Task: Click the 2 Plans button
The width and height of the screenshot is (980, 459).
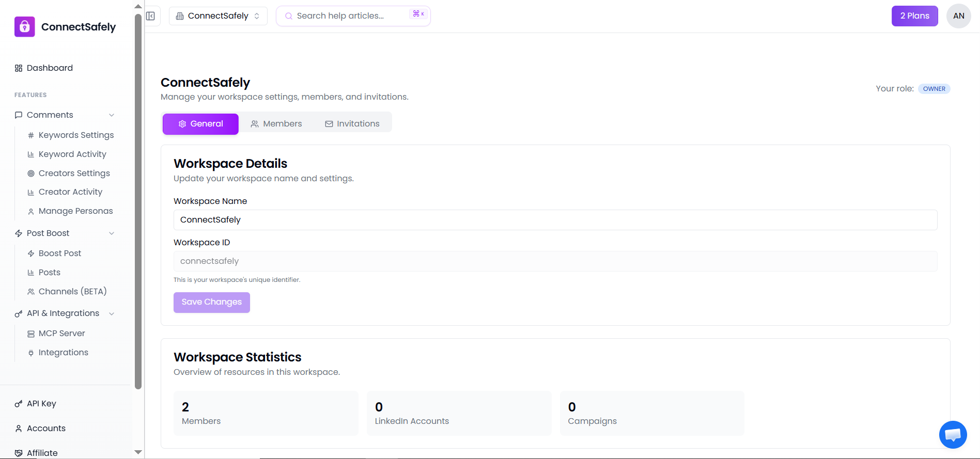Action: click(914, 16)
